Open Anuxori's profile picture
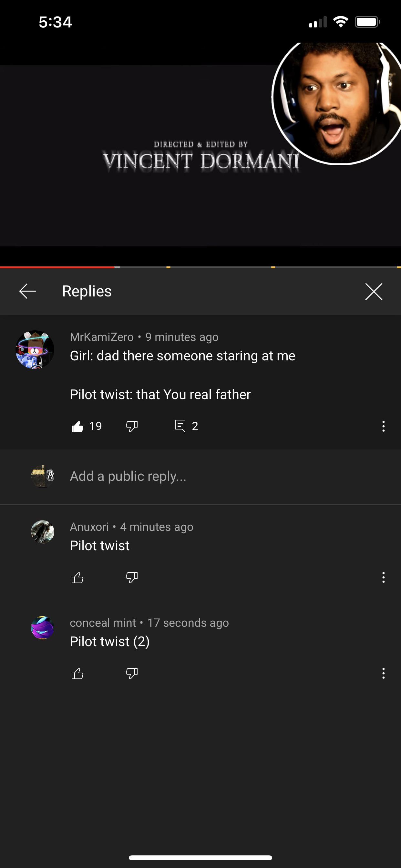Image resolution: width=401 pixels, height=868 pixels. 43,532
